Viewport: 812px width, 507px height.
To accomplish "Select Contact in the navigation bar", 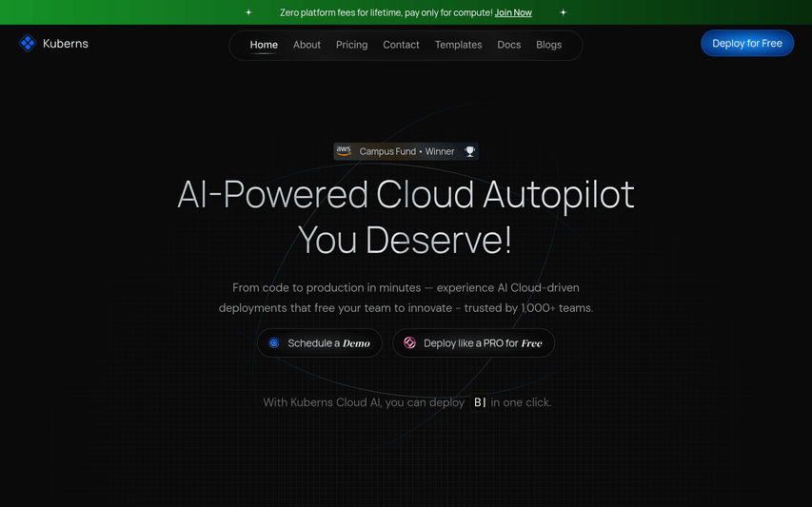I will click(401, 45).
